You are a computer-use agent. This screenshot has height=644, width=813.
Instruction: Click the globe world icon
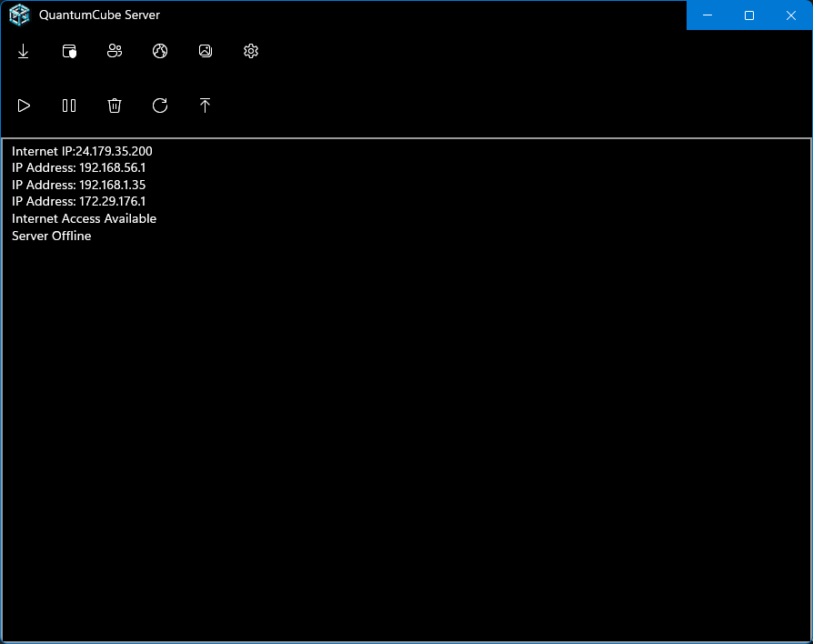click(160, 52)
